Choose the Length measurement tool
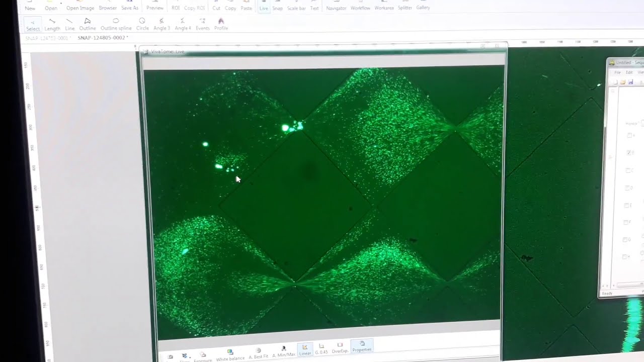This screenshot has height=362, width=644. point(52,25)
